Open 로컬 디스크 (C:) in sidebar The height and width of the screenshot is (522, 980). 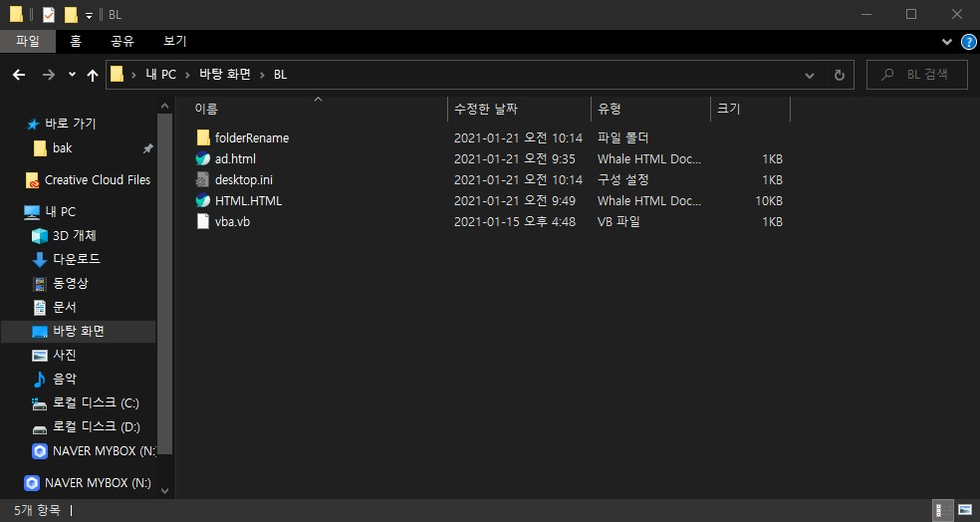tap(96, 403)
